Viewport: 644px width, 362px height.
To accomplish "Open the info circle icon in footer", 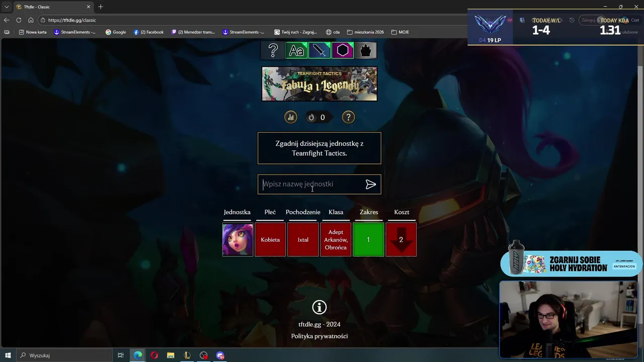I will [319, 307].
